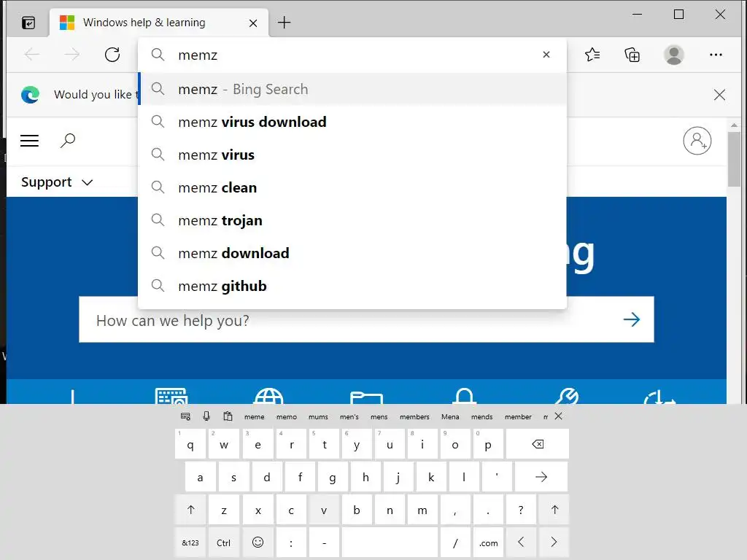This screenshot has width=747, height=560.
Task: Close the touch keyboard
Action: pos(558,416)
